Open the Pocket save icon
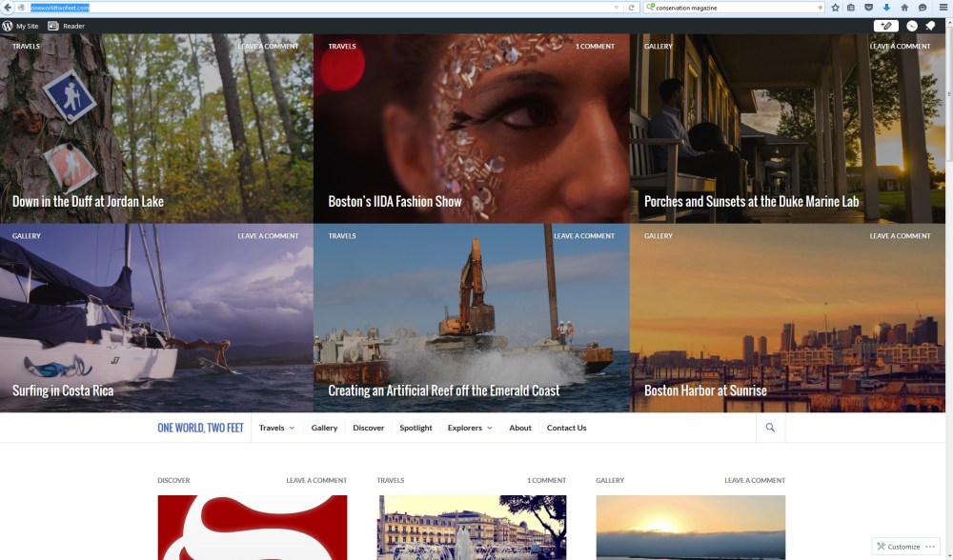Viewport: 953px width, 560px height. pos(868,8)
